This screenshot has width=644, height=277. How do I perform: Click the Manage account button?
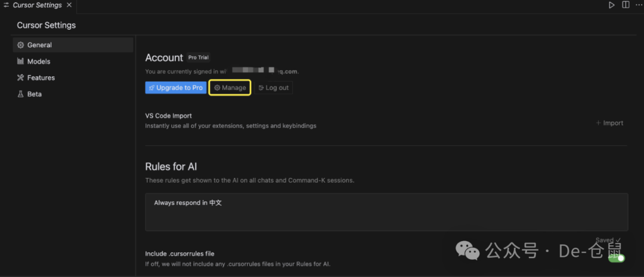click(230, 88)
